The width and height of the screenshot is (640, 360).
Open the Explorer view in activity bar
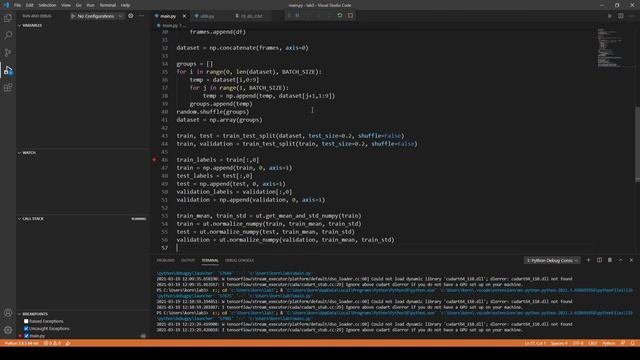tap(8, 18)
